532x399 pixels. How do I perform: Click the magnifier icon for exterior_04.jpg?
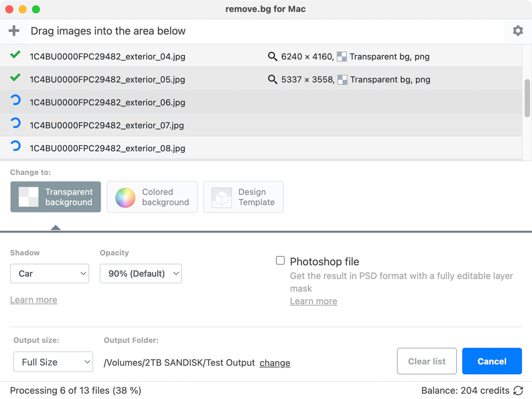tap(272, 56)
